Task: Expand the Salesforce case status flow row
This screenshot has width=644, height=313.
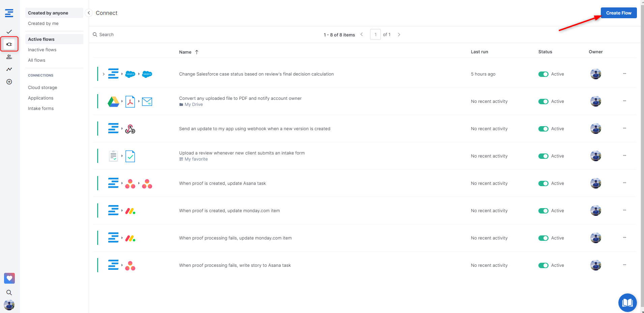Action: 104,74
